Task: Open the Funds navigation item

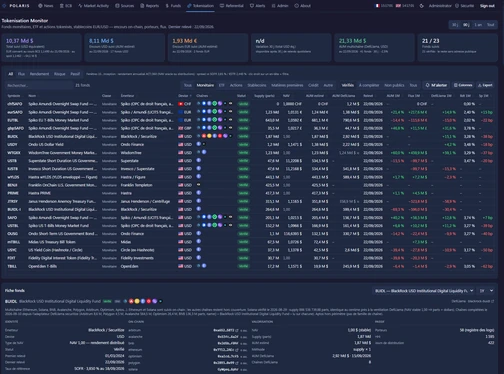Action: coord(173,6)
